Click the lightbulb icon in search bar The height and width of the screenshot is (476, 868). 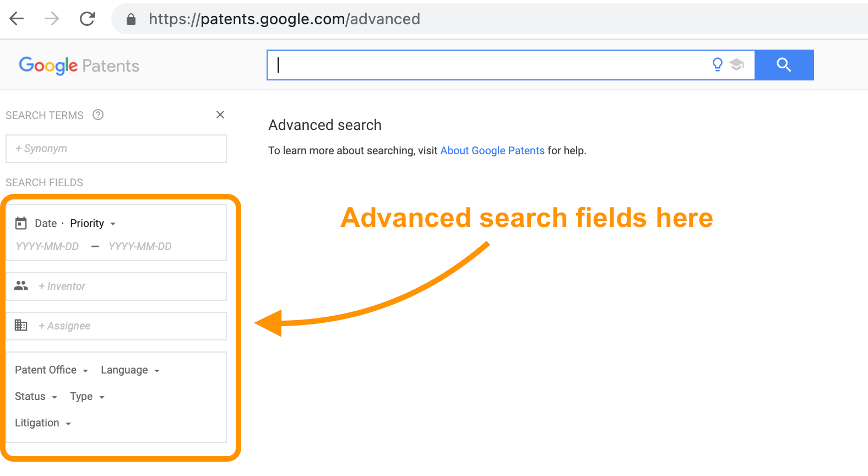click(717, 65)
